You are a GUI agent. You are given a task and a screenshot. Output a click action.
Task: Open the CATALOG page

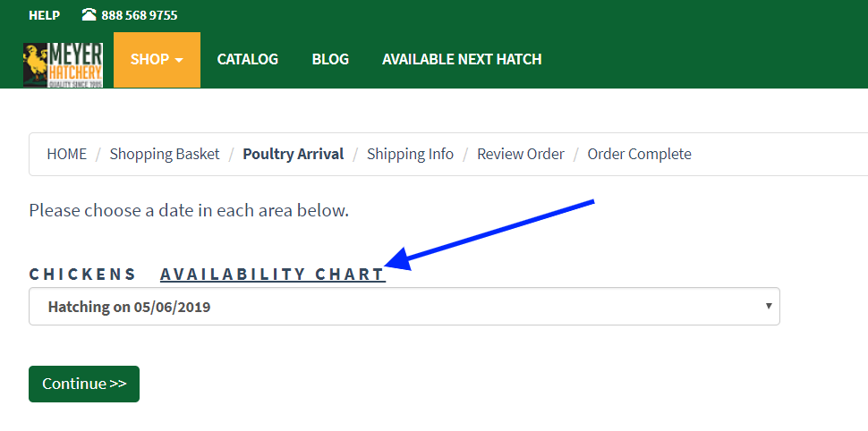click(248, 59)
